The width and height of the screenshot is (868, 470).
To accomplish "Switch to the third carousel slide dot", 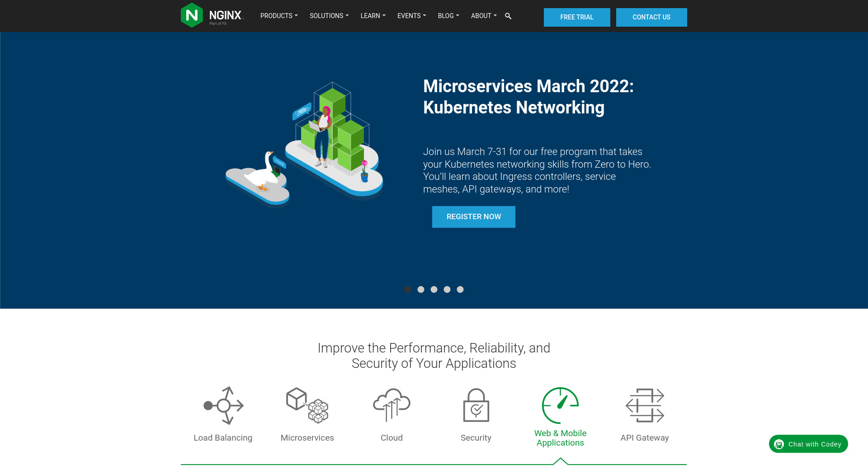I will click(434, 289).
